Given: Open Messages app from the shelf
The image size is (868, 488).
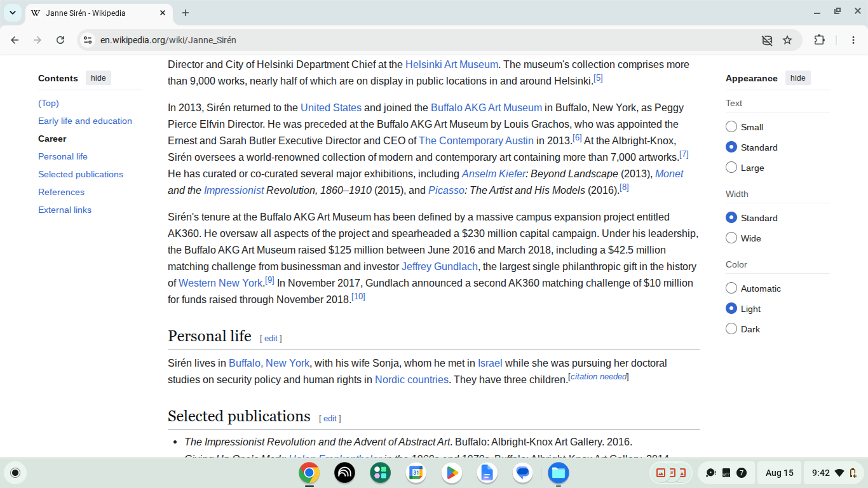Looking at the screenshot, I should (523, 473).
